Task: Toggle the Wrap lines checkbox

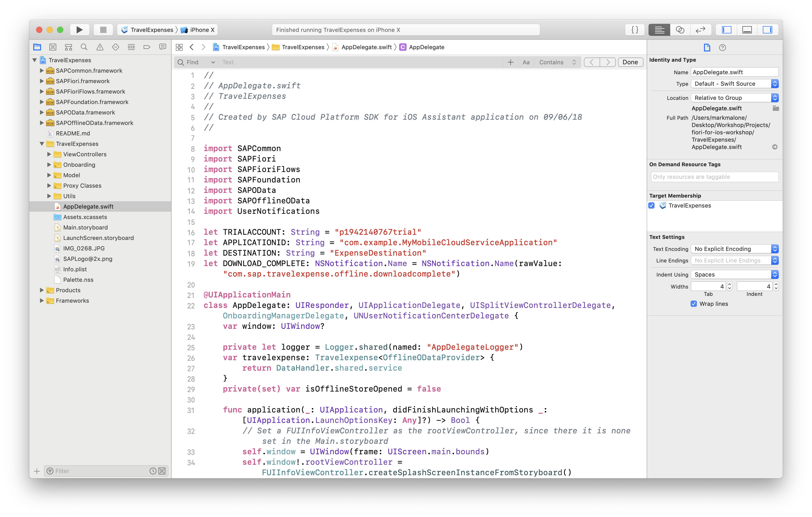Action: coord(694,304)
